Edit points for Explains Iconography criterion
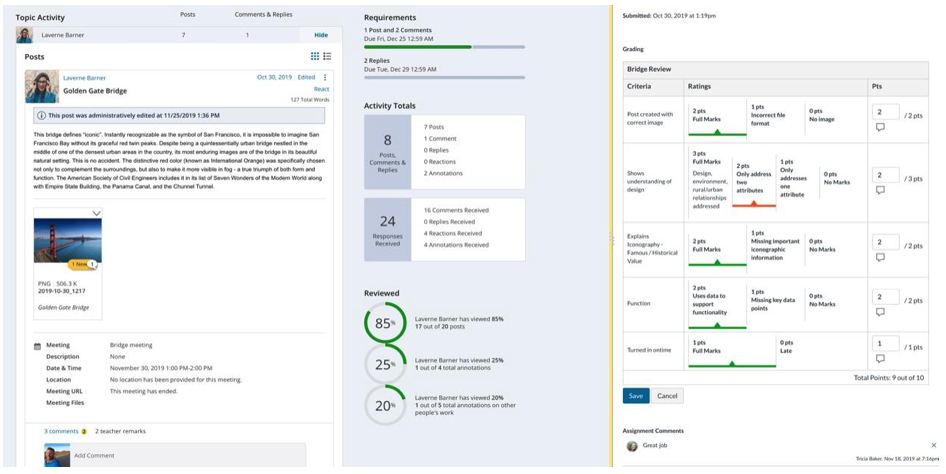 (886, 242)
